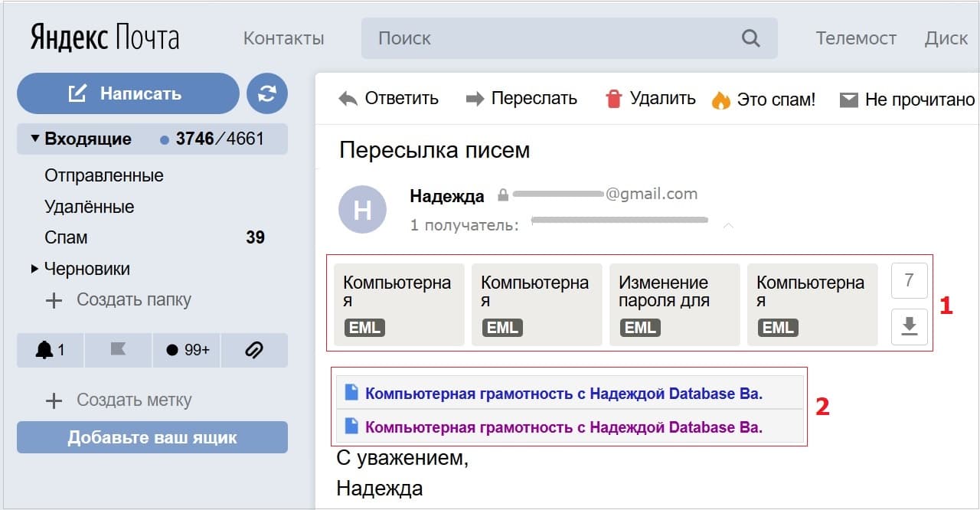Image resolution: width=980 pixels, height=510 pixels.
Task: Open the Контакты tab
Action: (x=283, y=38)
